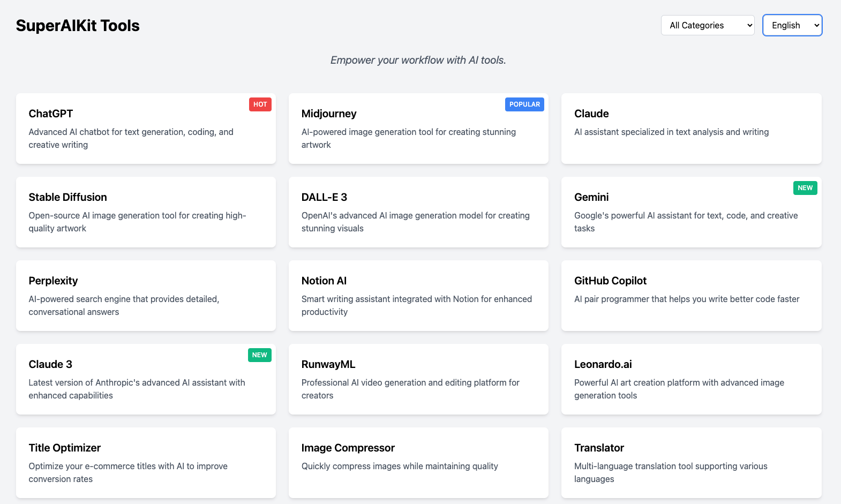Click 'Smart writing assistant integrated with Notion' text
This screenshot has height=504, width=841.
(417, 305)
